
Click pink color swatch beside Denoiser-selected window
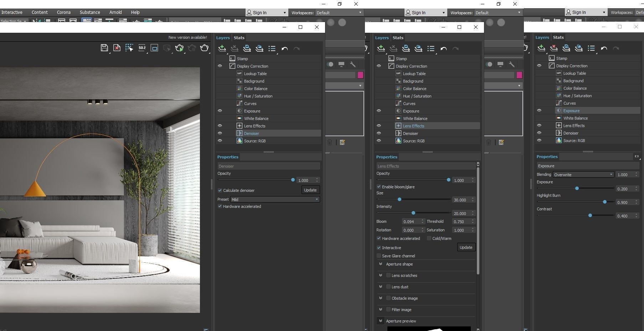[360, 75]
